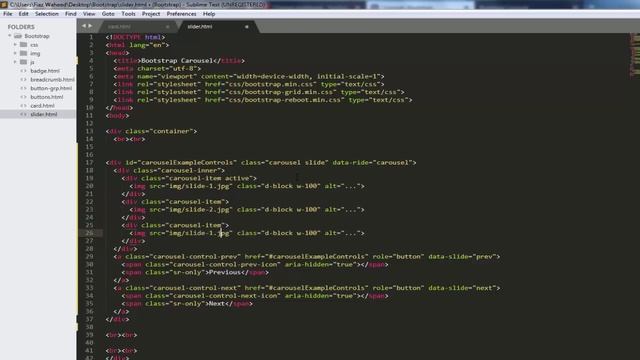
Task: Open badge.html in sidebar
Action: click(x=45, y=71)
